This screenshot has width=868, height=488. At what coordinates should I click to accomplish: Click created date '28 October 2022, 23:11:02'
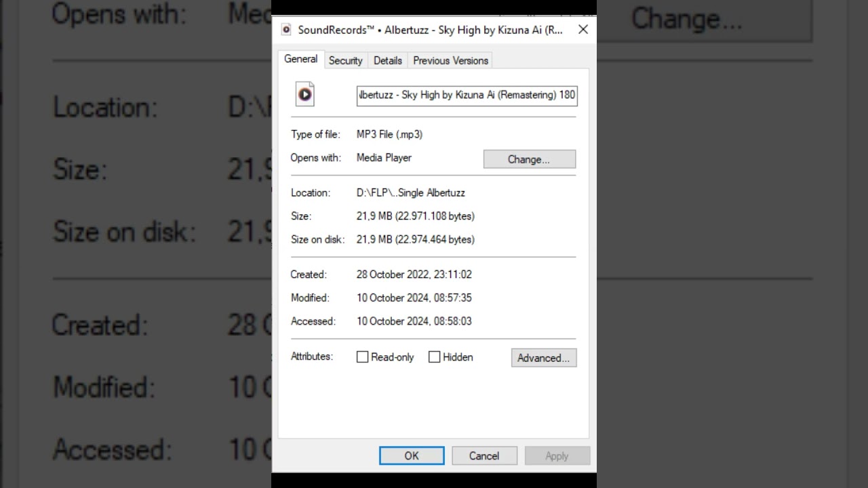(x=414, y=274)
